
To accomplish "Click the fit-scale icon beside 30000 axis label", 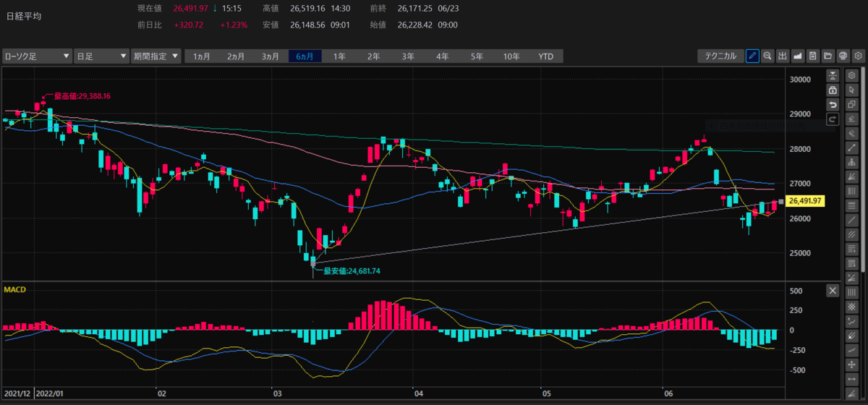I will click(x=833, y=75).
